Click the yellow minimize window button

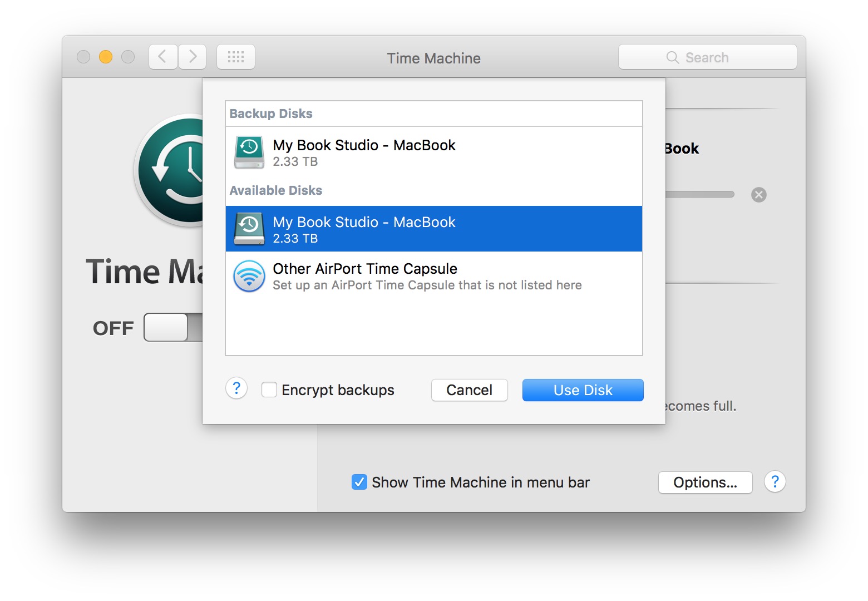(x=106, y=57)
